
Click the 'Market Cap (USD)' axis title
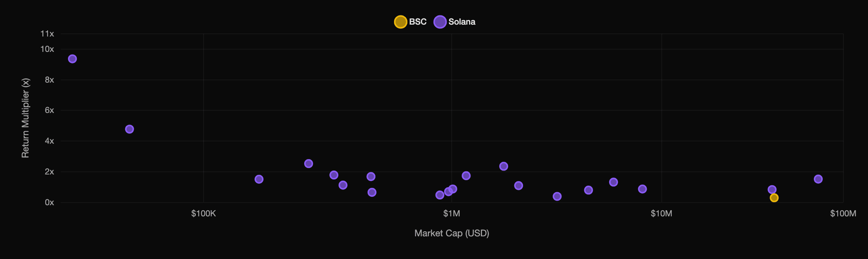pos(452,233)
